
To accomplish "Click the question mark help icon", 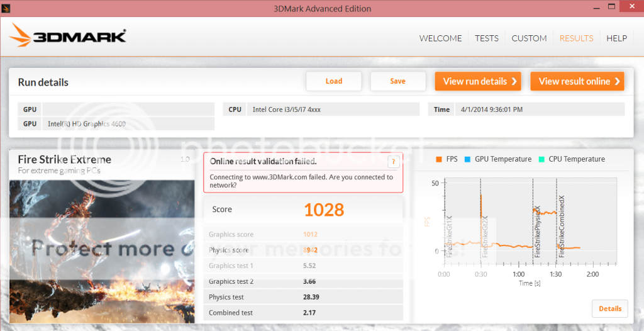I will (x=394, y=162).
